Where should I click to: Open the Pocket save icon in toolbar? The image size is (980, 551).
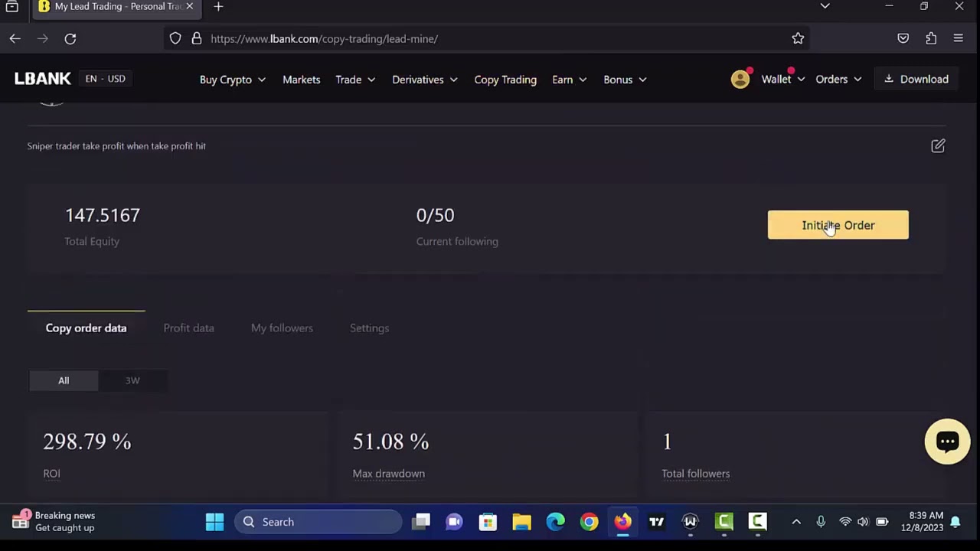[903, 38]
